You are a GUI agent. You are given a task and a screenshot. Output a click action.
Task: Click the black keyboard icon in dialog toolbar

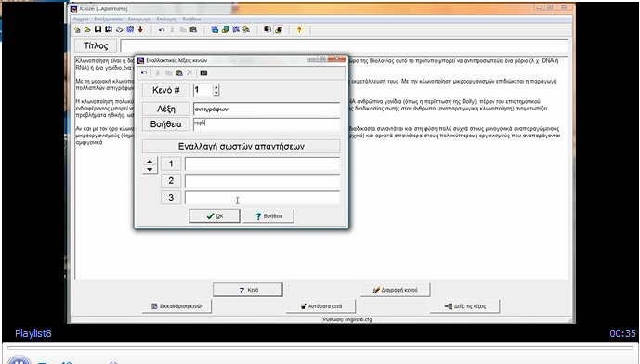pyautogui.click(x=203, y=73)
